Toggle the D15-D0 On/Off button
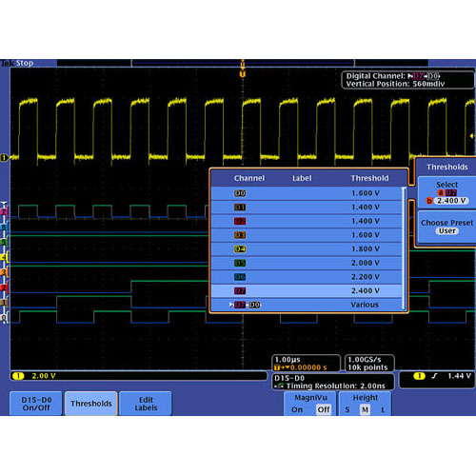The image size is (476, 476). pos(36,404)
